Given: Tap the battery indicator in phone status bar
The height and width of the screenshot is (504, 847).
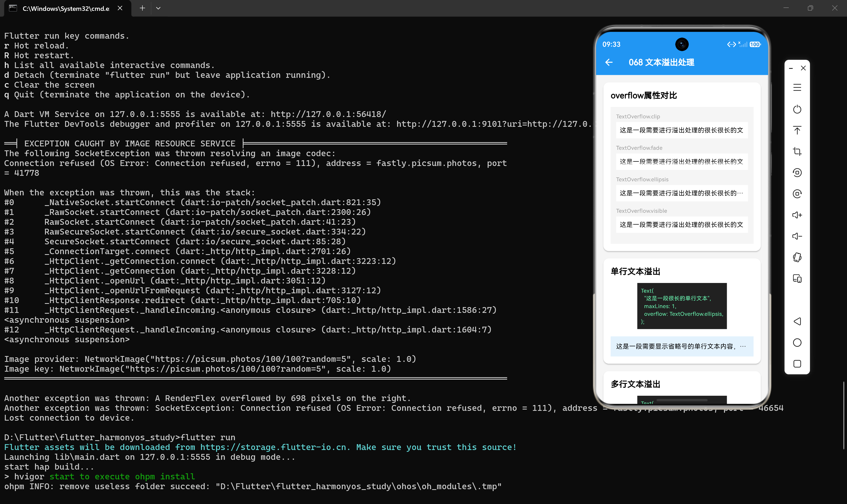Looking at the screenshot, I should coord(755,44).
